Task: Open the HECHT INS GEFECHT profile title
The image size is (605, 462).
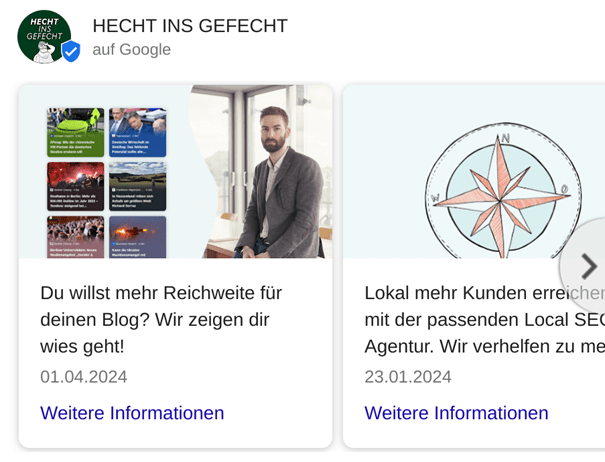Action: [x=190, y=26]
